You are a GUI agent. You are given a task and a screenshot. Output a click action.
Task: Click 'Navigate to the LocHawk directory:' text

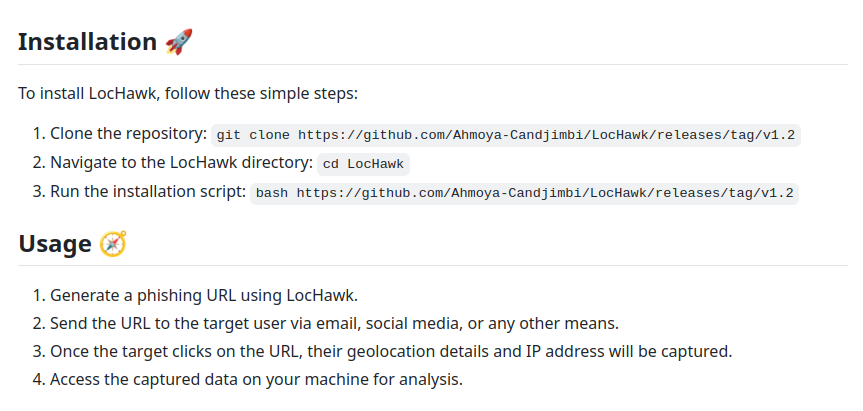click(181, 163)
